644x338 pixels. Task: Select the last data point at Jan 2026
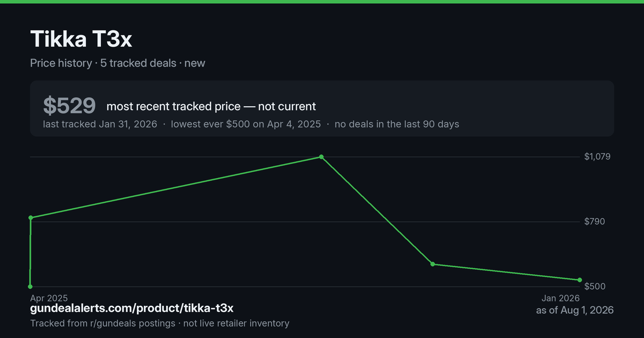pyautogui.click(x=580, y=280)
